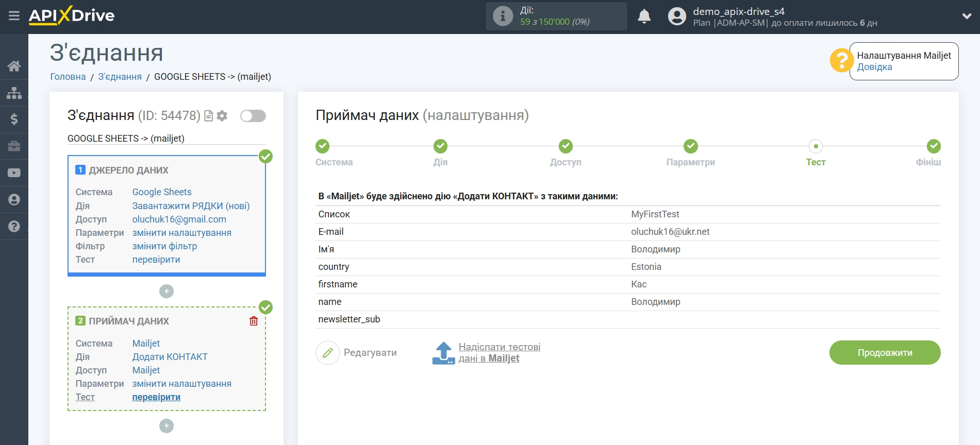This screenshot has height=445, width=980.
Task: Select the Тест wizard step
Action: [816, 146]
